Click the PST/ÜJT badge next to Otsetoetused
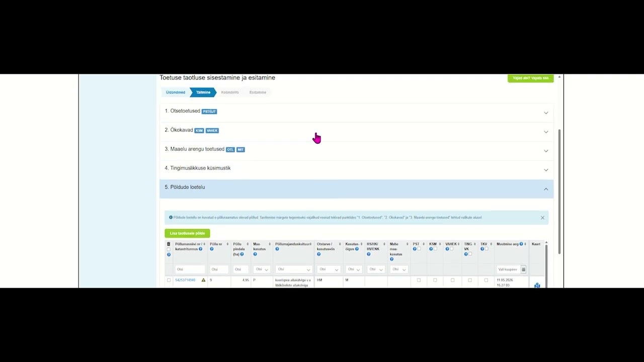This screenshot has height=362, width=644. coord(209,112)
